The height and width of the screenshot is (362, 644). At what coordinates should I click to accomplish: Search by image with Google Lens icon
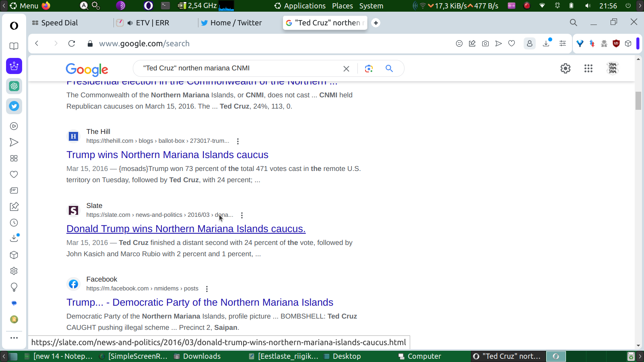click(x=369, y=69)
